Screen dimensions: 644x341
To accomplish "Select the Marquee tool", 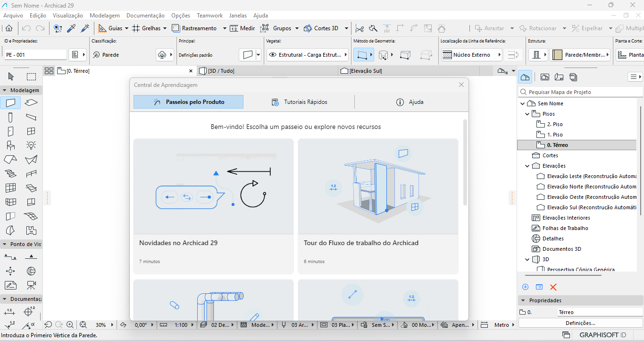I will (31, 77).
